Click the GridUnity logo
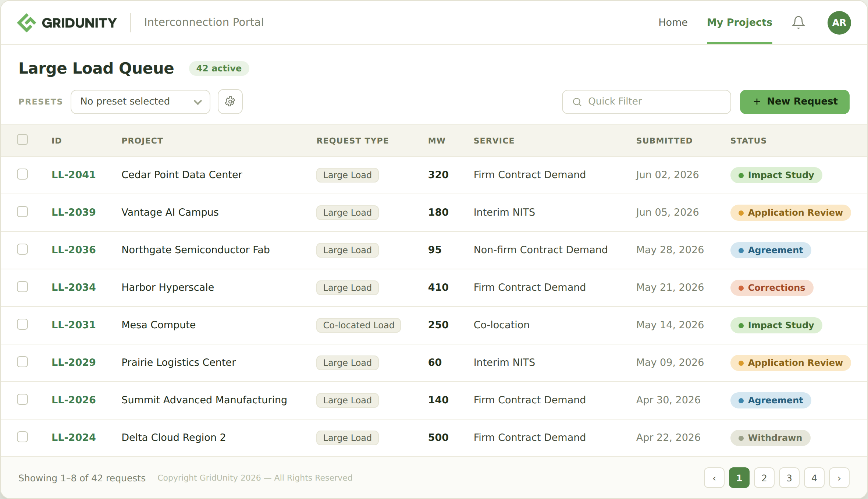The width and height of the screenshot is (868, 499). click(x=67, y=22)
